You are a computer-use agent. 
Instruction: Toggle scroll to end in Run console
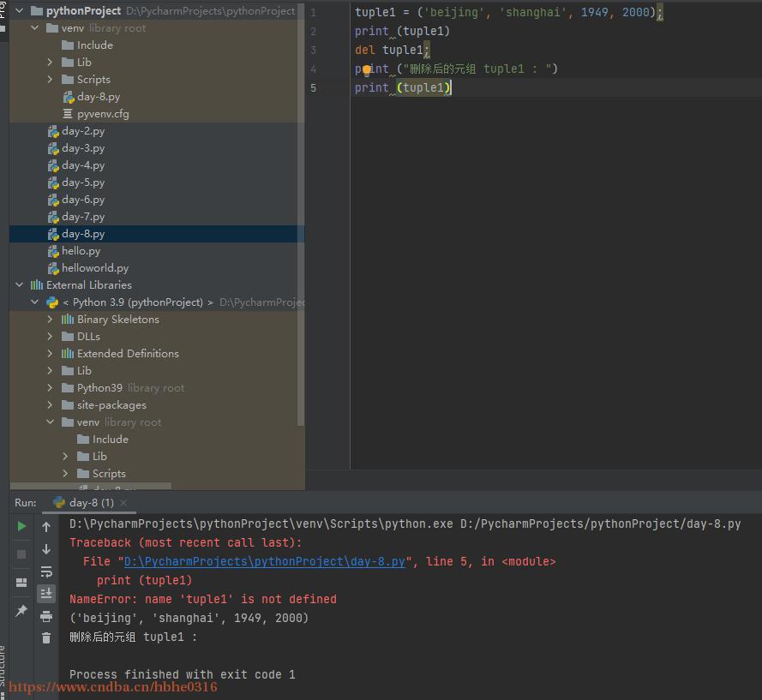coord(46,594)
